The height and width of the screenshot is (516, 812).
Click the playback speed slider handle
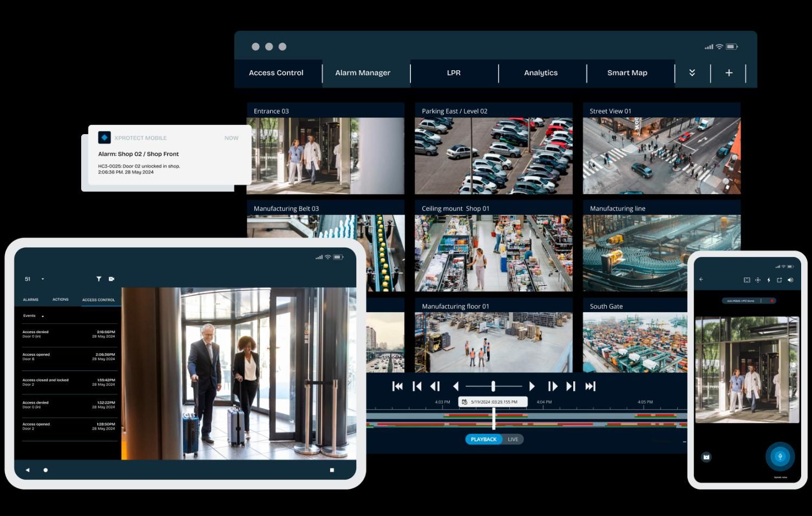493,386
